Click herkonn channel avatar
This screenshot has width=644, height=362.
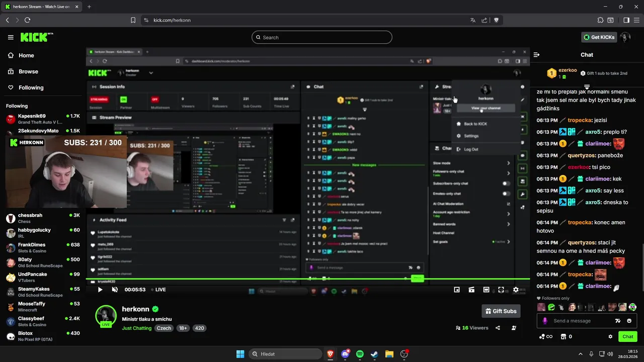(x=106, y=316)
